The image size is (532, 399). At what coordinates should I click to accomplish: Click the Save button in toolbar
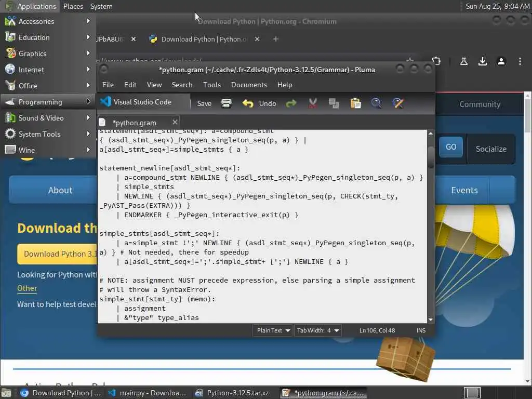[x=204, y=103]
